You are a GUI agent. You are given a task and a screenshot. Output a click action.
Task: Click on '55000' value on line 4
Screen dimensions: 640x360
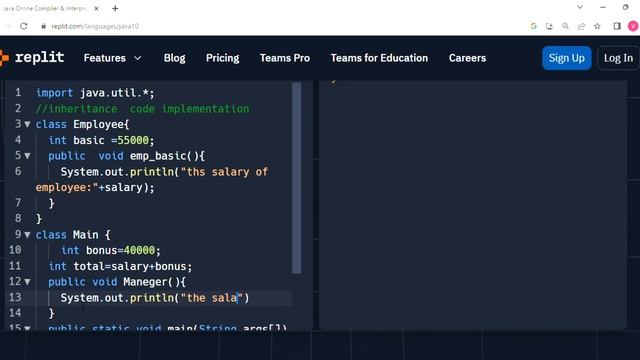[x=133, y=140]
